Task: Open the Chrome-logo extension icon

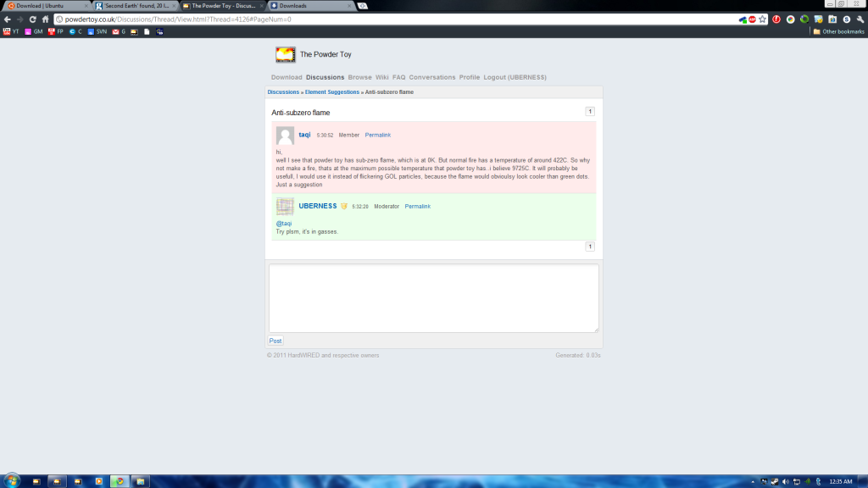Action: pos(791,19)
